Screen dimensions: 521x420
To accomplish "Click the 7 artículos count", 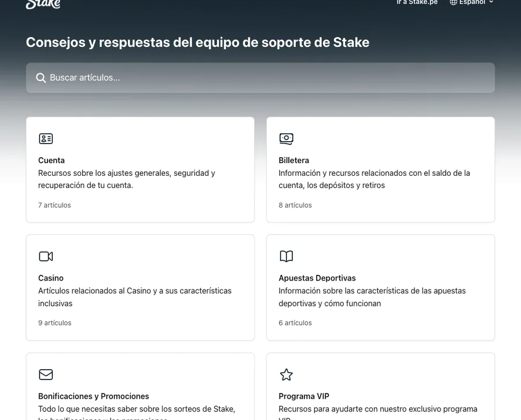I will [54, 205].
